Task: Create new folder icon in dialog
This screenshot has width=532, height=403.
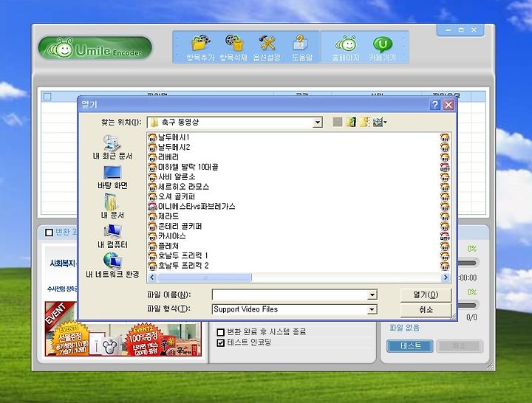Action: pyautogui.click(x=364, y=122)
